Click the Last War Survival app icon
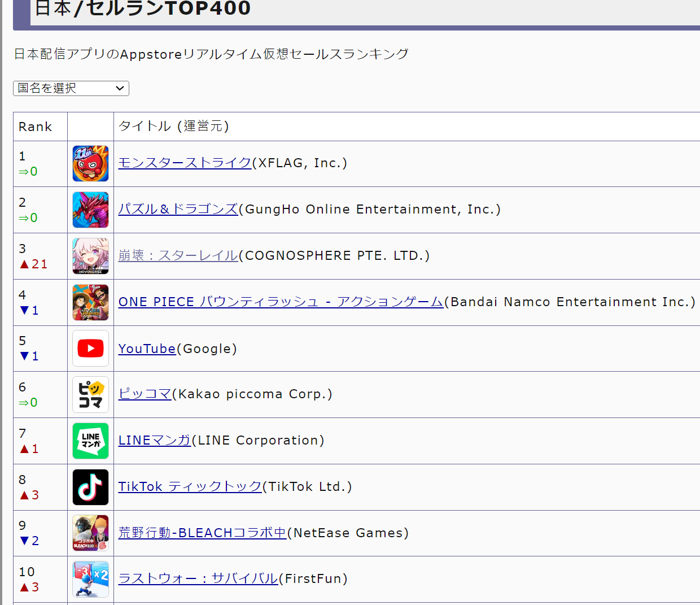Screen dimensions: 700x605 (90, 579)
